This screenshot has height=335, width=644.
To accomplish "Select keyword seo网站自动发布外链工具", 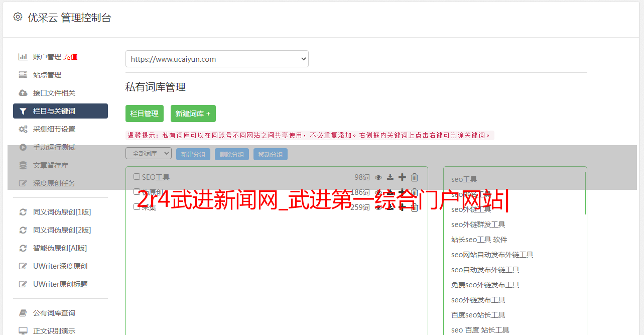I will pyautogui.click(x=492, y=255).
